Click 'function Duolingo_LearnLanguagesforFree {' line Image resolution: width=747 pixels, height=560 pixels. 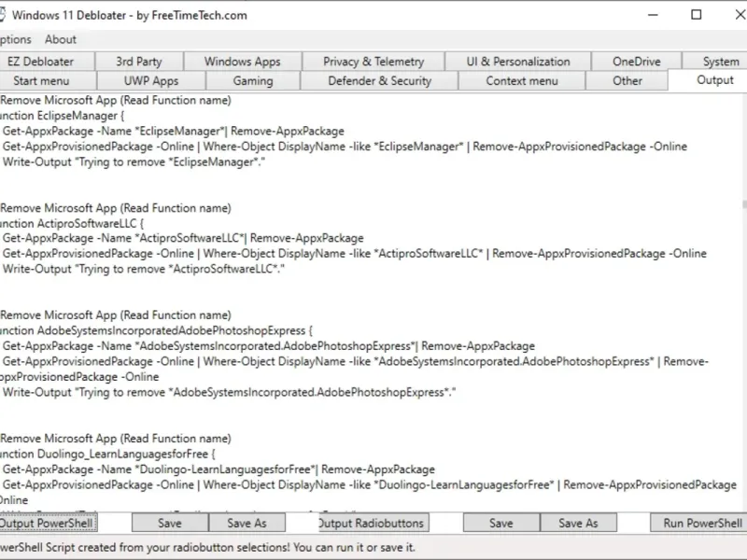[107, 454]
